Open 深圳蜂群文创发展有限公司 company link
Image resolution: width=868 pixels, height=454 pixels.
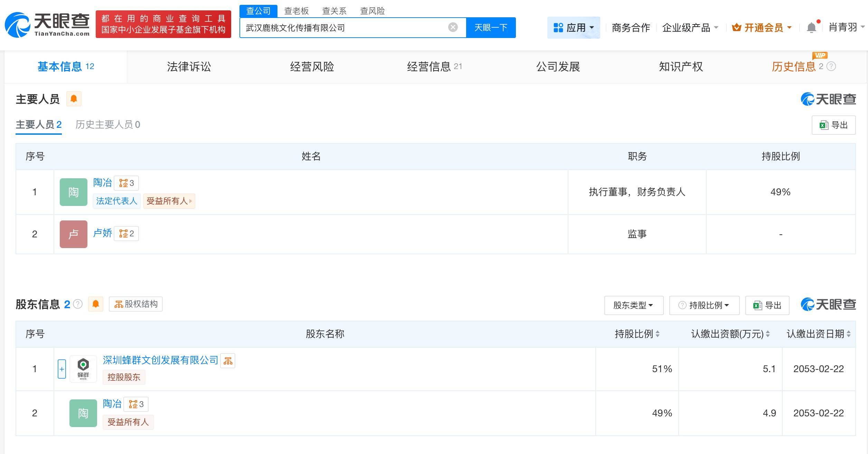pos(161,360)
